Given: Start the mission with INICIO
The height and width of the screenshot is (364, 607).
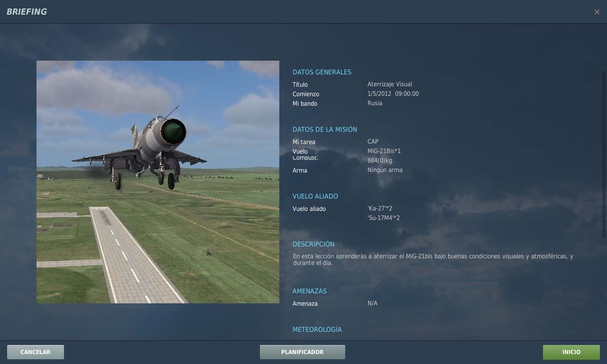Looking at the screenshot, I should (x=571, y=352).
